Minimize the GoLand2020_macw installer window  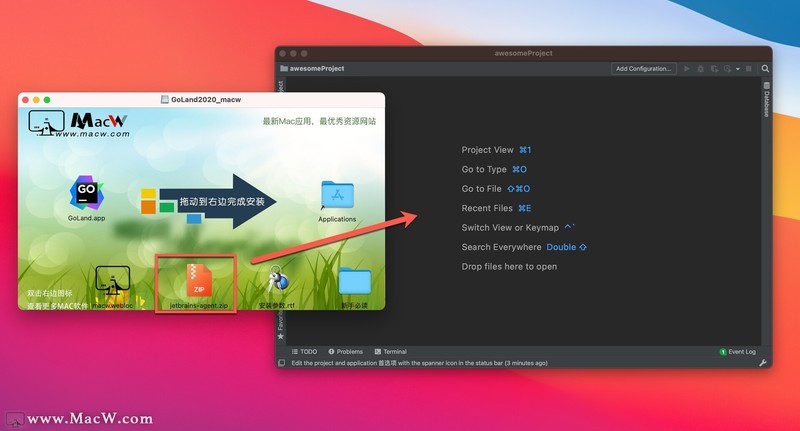tap(36, 99)
